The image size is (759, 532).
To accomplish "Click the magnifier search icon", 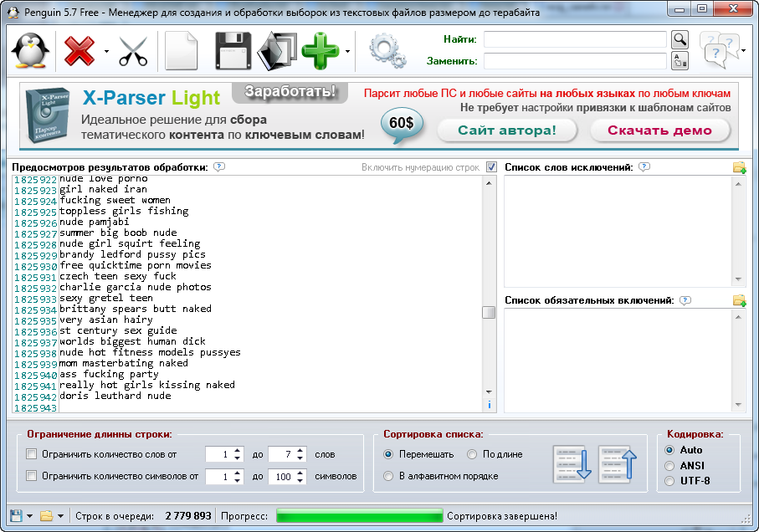I will [680, 39].
